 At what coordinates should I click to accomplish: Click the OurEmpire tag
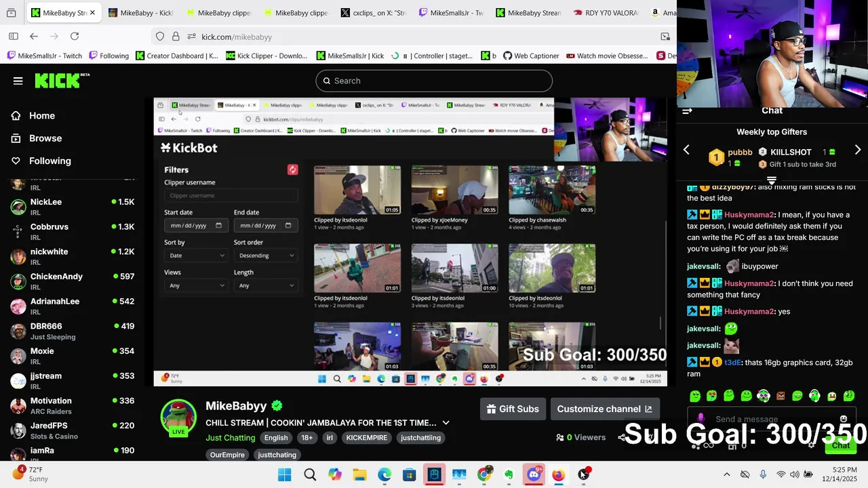(x=227, y=455)
